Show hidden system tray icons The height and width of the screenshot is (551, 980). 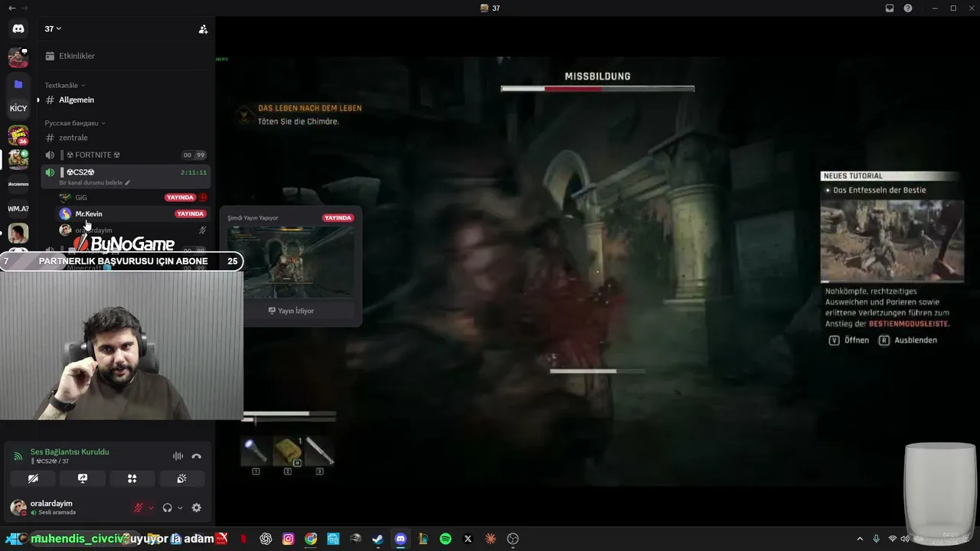pos(860,539)
